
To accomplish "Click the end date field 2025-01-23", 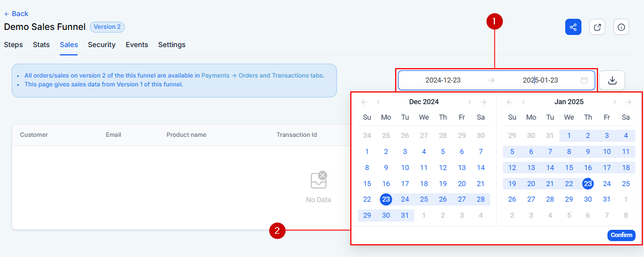I will (540, 80).
